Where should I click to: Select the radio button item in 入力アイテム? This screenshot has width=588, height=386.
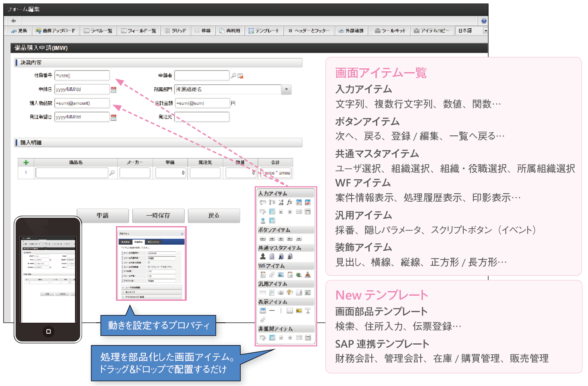290,212
